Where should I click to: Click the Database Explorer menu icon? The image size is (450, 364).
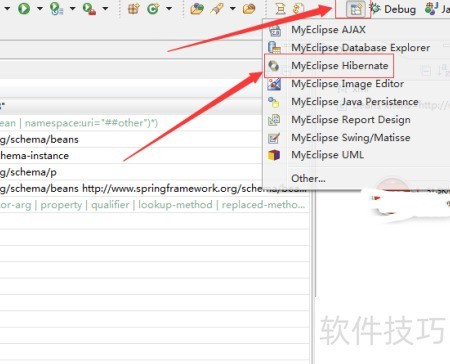point(274,48)
